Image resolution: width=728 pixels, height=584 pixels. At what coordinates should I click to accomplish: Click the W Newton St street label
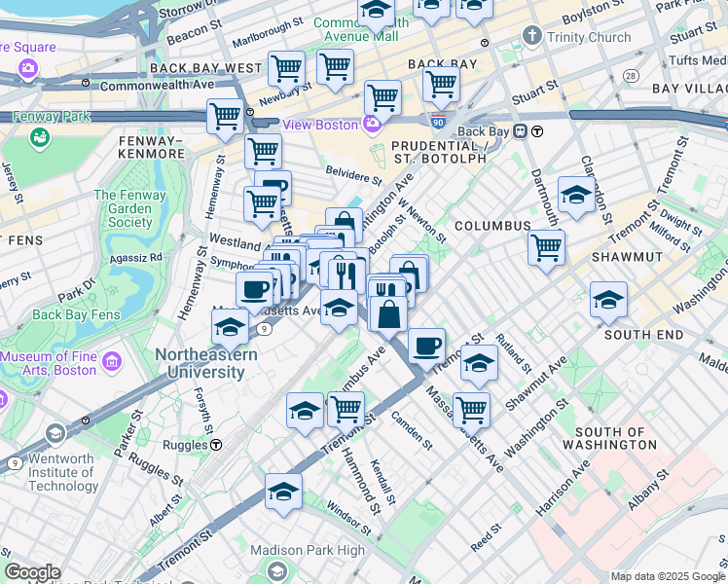(x=422, y=222)
